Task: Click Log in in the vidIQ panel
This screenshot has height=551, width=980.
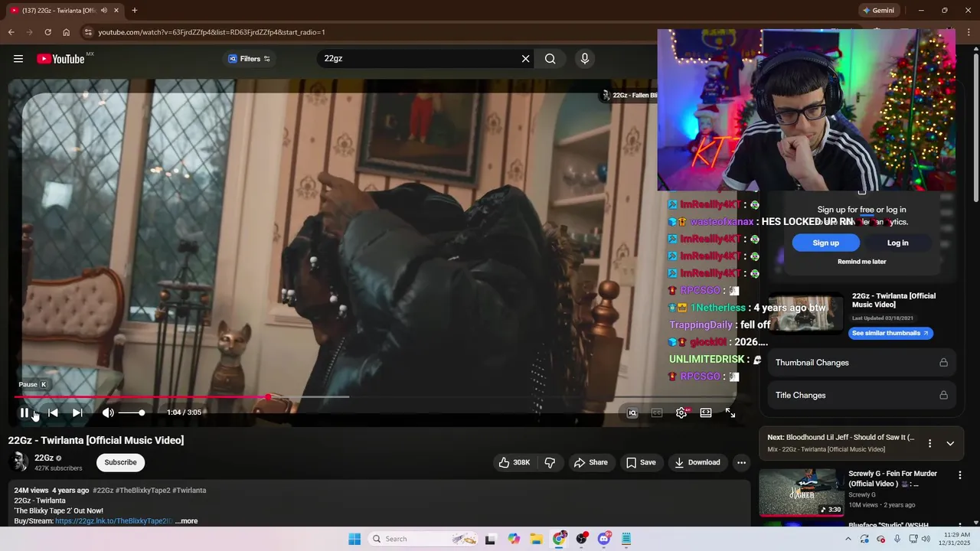Action: (898, 243)
